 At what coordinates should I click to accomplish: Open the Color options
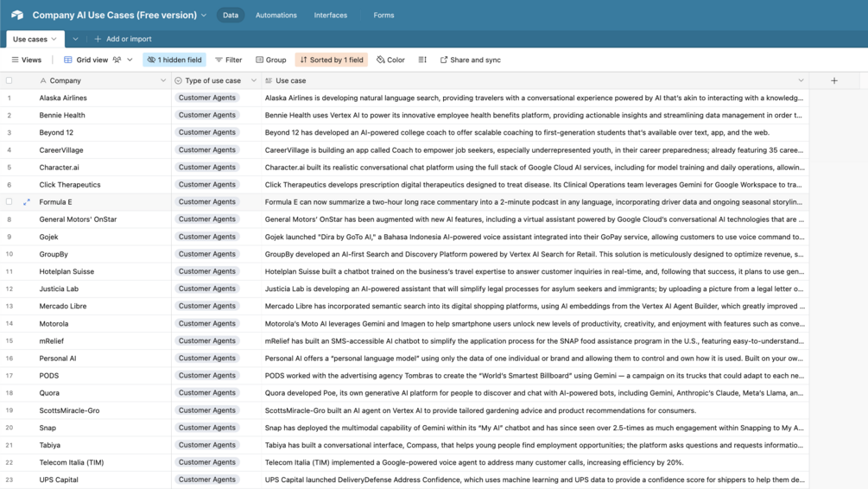[x=390, y=60]
